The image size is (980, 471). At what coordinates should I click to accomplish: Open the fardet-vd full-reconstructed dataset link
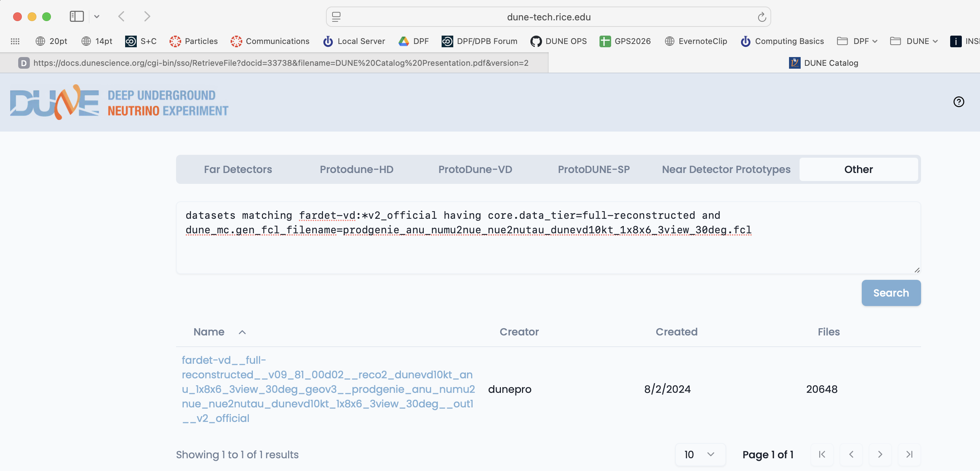coord(328,389)
